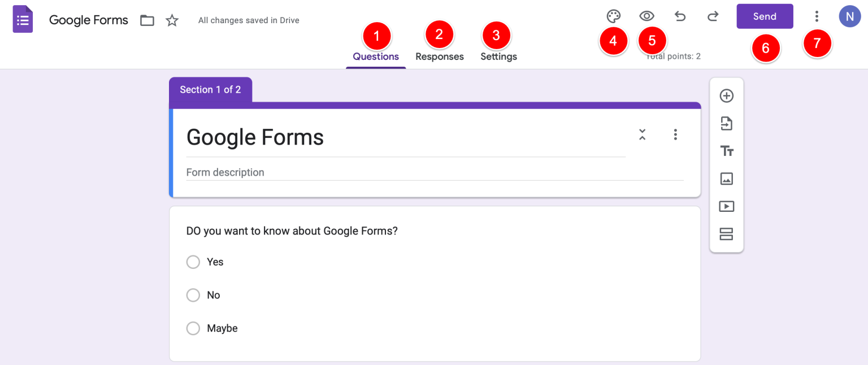The width and height of the screenshot is (868, 365).
Task: Star this form
Action: 172,21
